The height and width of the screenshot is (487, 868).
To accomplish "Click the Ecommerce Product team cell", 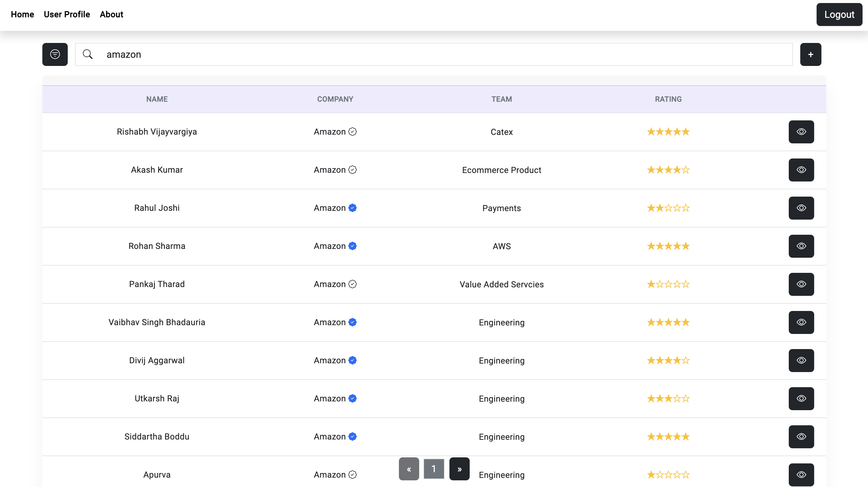I will [x=501, y=170].
